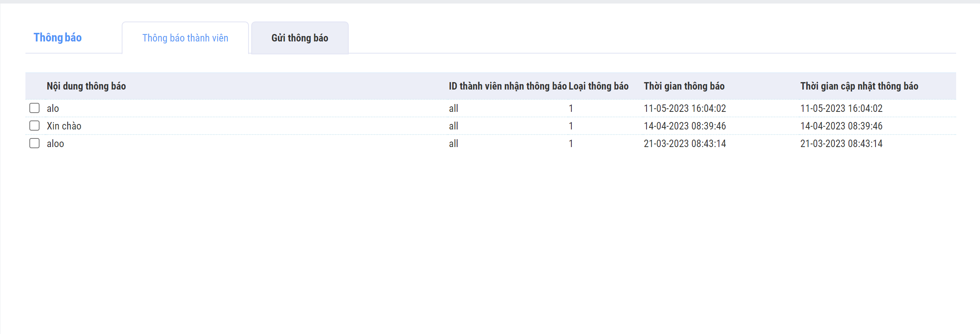
Task: Enable the checkbox beside "aloo"
Action: [x=34, y=143]
